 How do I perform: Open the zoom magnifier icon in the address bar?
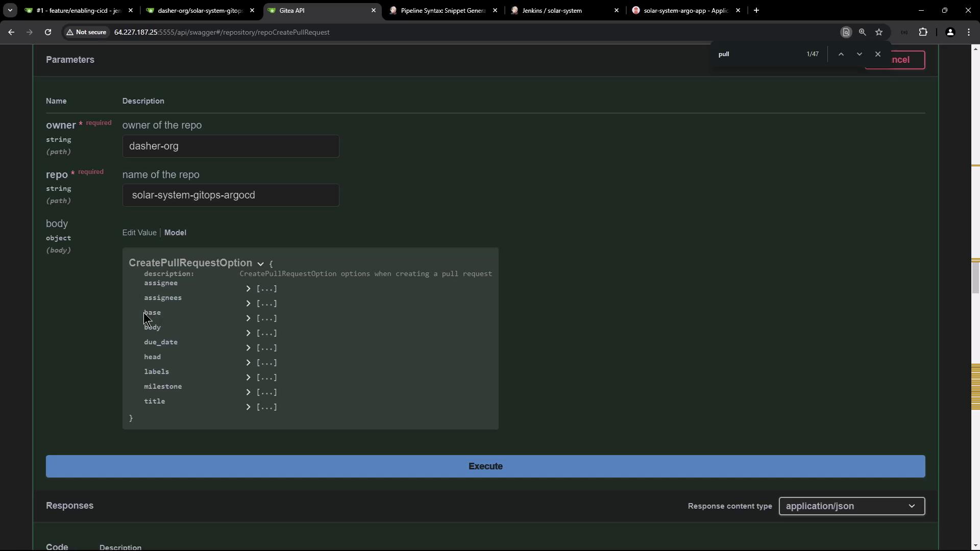click(862, 32)
